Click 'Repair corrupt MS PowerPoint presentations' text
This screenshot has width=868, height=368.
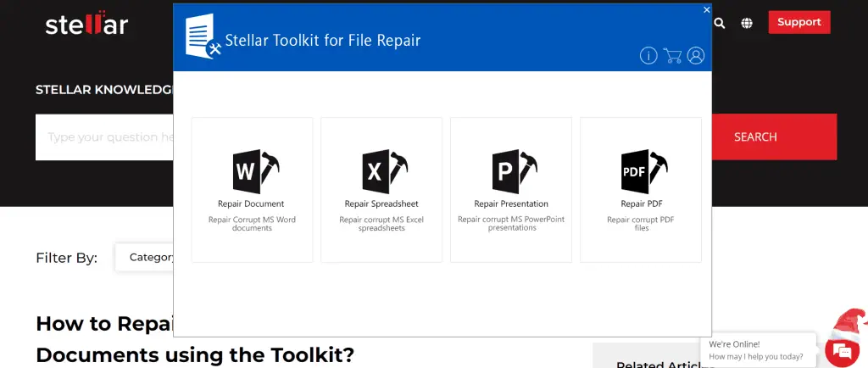(511, 224)
